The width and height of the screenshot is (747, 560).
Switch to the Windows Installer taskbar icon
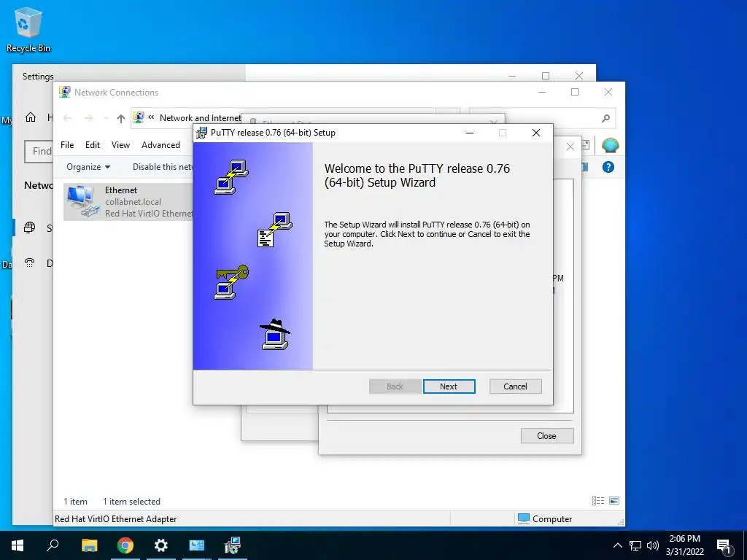[x=233, y=545]
